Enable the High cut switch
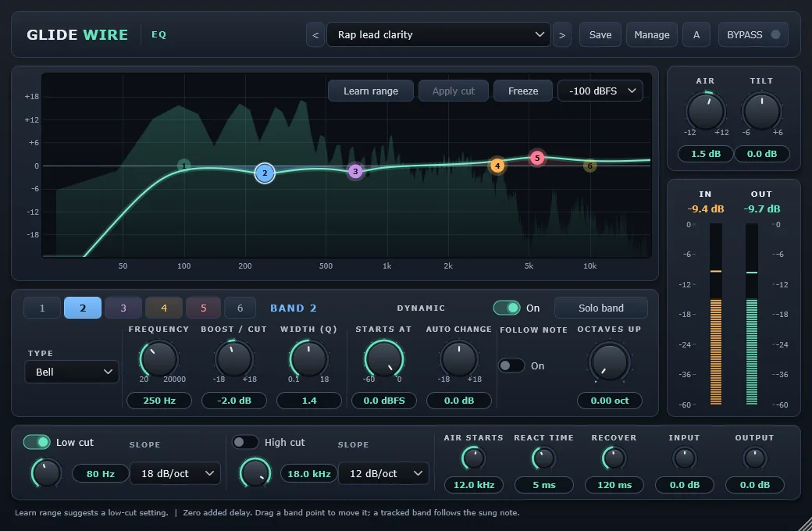This screenshot has height=531, width=812. pos(245,442)
